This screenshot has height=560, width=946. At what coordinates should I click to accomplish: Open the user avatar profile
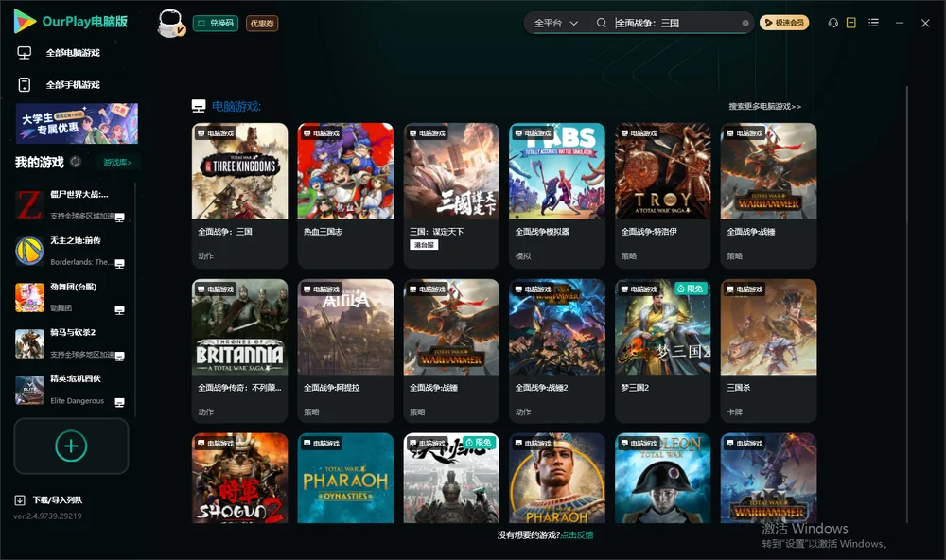(x=170, y=23)
